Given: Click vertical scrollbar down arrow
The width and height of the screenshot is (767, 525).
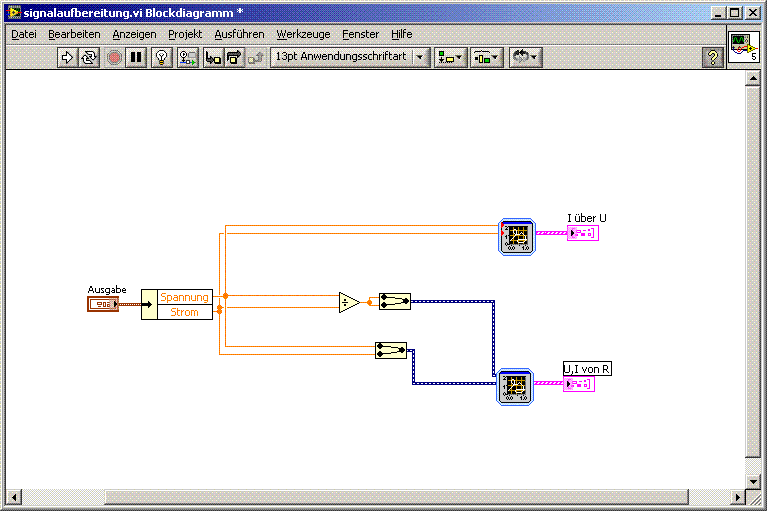Looking at the screenshot, I should click(x=753, y=482).
